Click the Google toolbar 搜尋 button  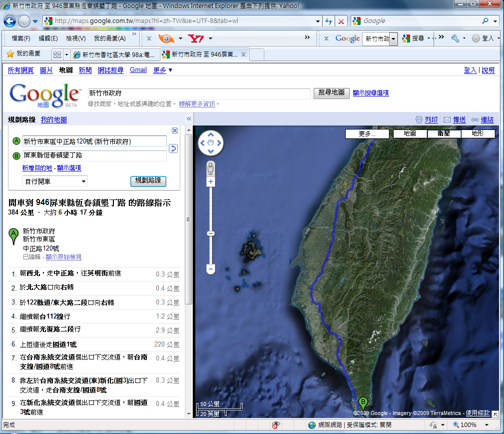(x=414, y=38)
